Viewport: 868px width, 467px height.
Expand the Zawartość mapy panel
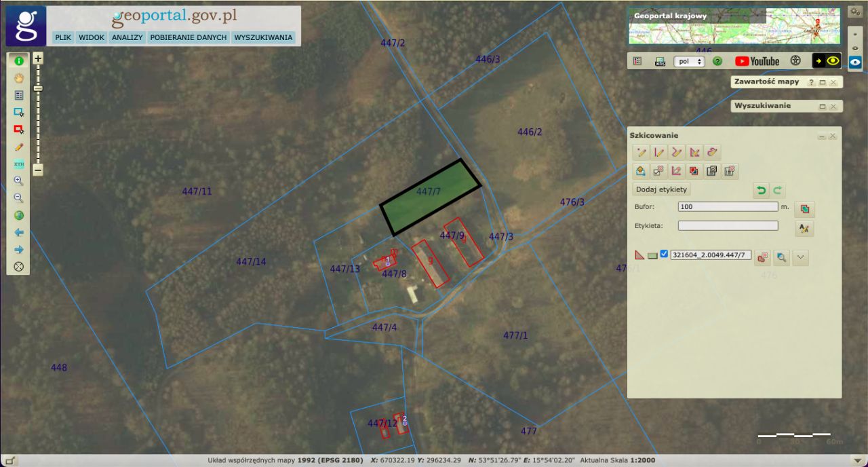(822, 82)
